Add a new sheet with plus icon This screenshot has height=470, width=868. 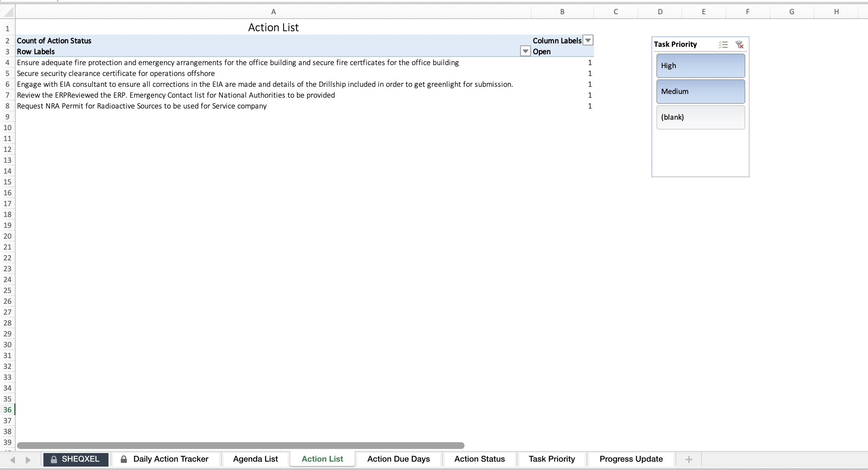[689, 459]
